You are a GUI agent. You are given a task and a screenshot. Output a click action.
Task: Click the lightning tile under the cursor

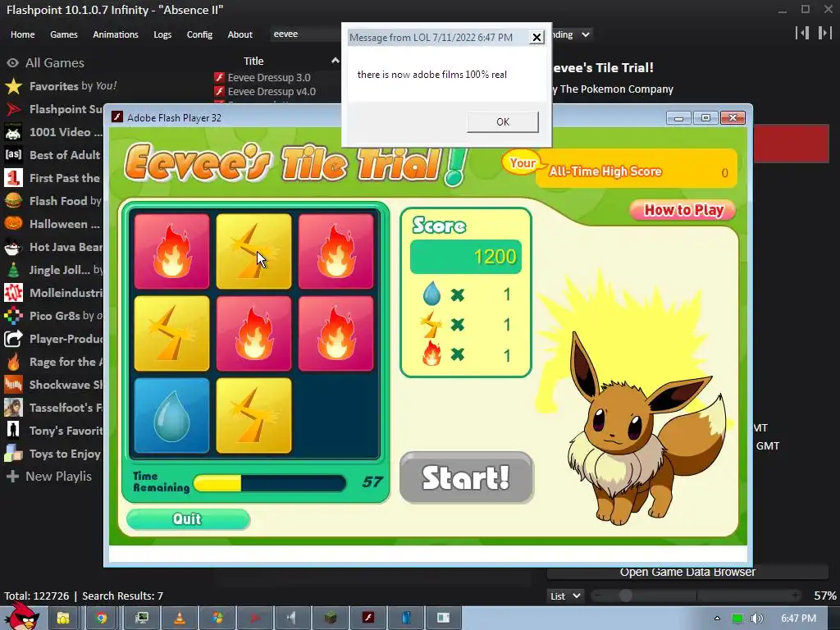(x=254, y=251)
